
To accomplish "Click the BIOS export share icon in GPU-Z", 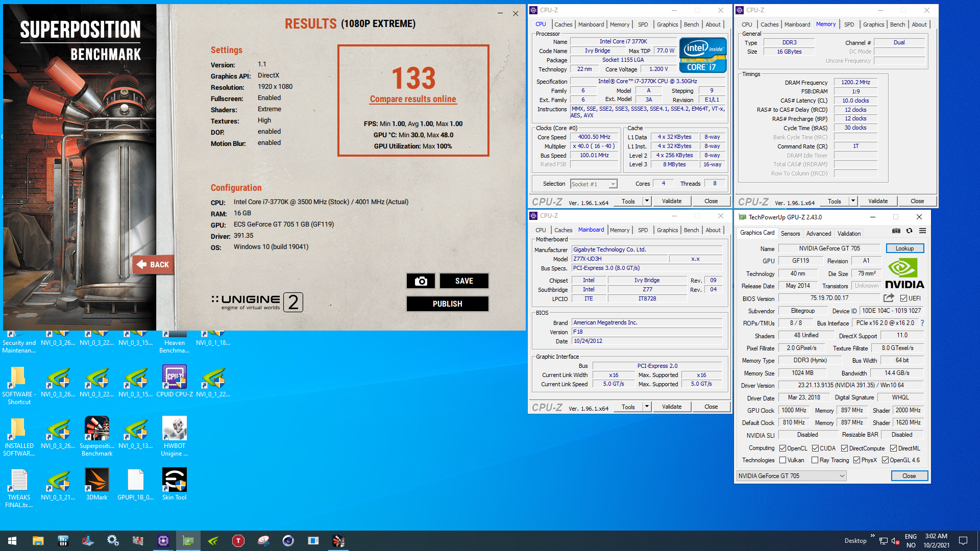I will [889, 298].
